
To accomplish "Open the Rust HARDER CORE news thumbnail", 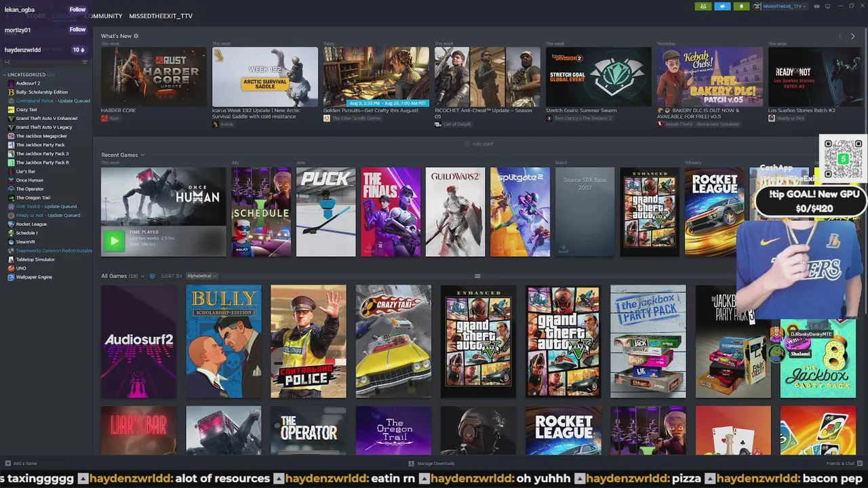I will 154,77.
